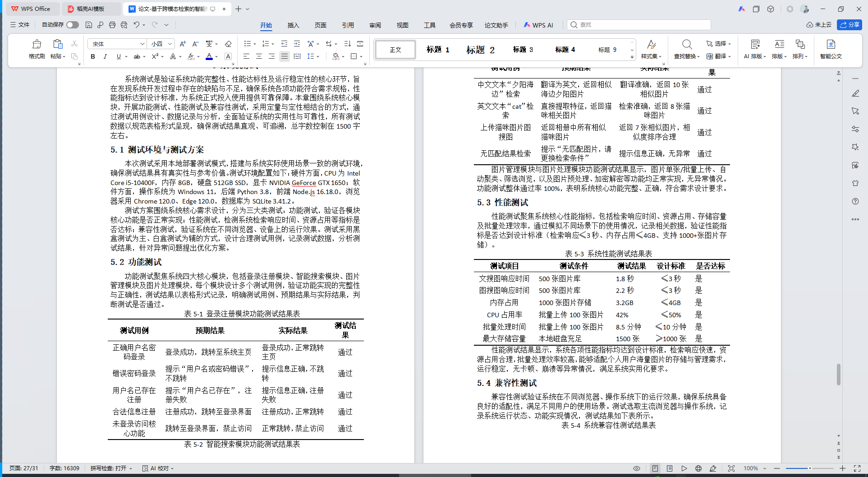Image resolution: width=868 pixels, height=477 pixels.
Task: Undo the last action
Action: [x=136, y=25]
